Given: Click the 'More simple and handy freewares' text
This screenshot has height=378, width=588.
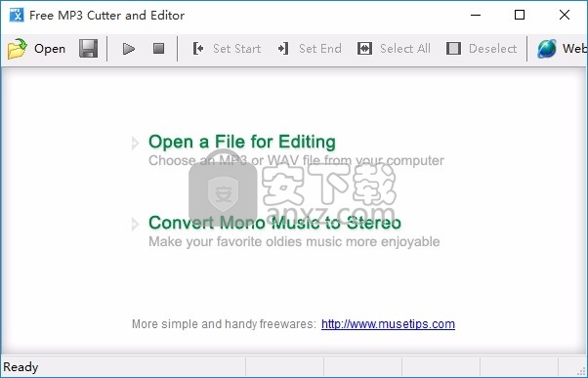Looking at the screenshot, I should tap(225, 324).
